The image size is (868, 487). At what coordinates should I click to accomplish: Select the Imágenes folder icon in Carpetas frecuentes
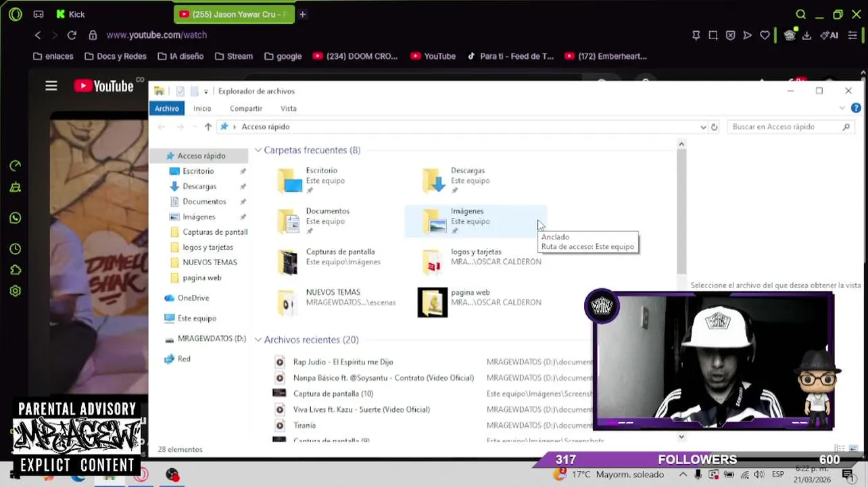tap(434, 221)
